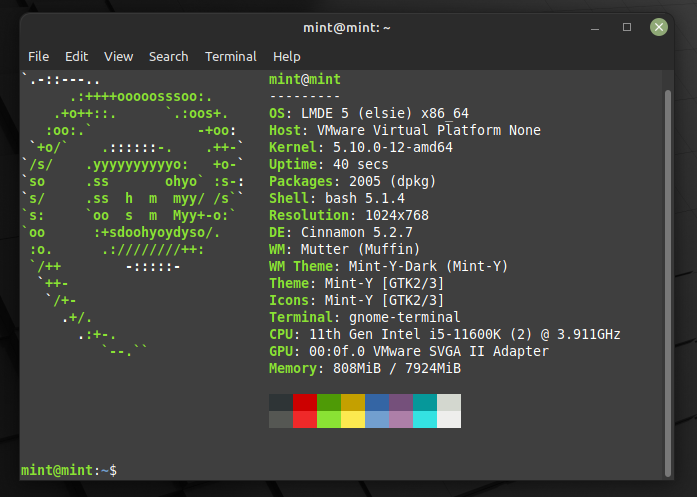Click the dark red swatch in top row
The width and height of the screenshot is (697, 497).
[305, 402]
